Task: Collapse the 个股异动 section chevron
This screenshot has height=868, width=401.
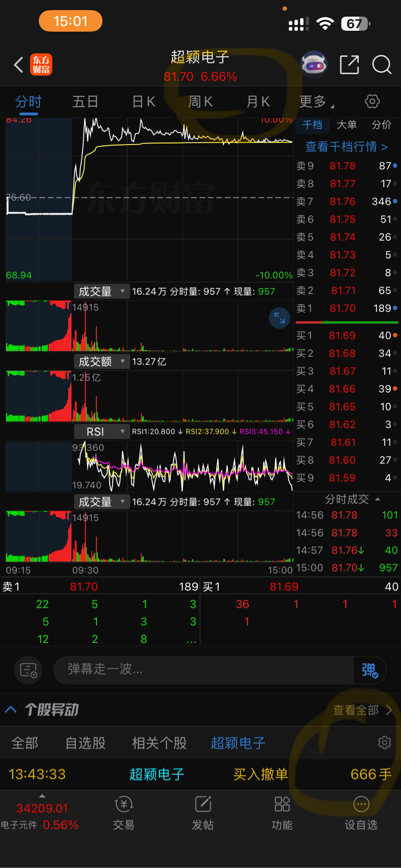Action: pos(10,710)
